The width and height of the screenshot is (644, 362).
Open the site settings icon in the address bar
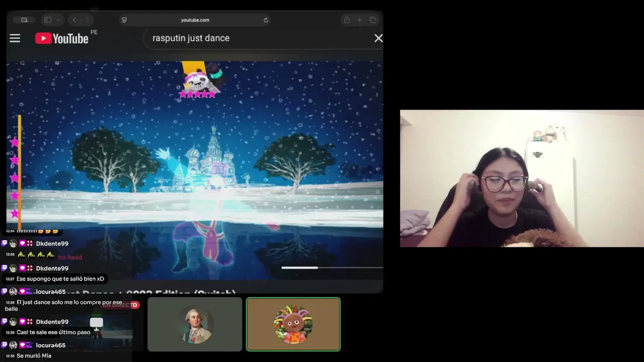[x=124, y=20]
